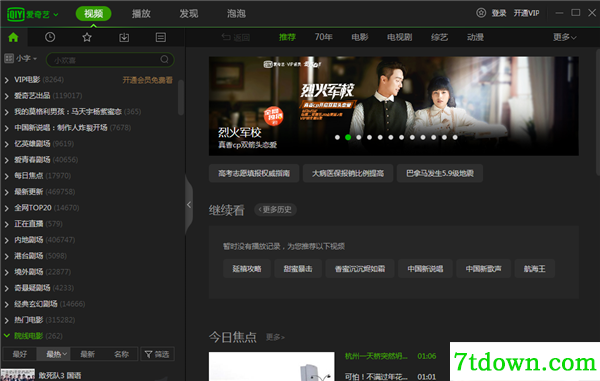Collapse the left panel with the arrow handle
The image size is (600, 381).
click(x=189, y=205)
